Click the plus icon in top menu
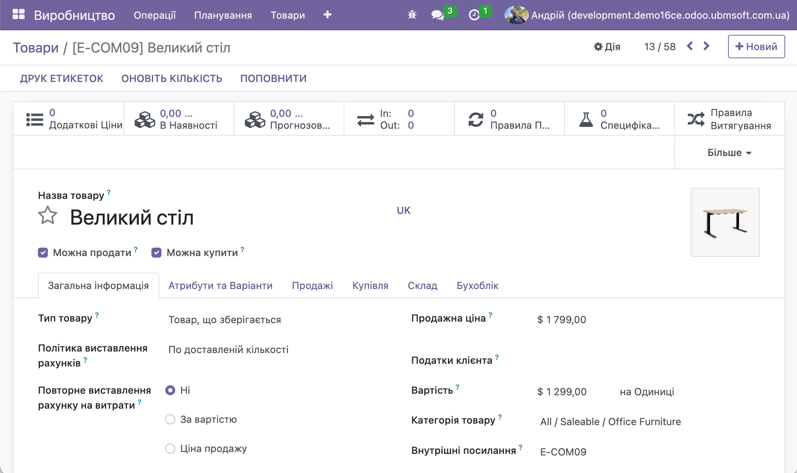The image size is (797, 473). coord(327,15)
